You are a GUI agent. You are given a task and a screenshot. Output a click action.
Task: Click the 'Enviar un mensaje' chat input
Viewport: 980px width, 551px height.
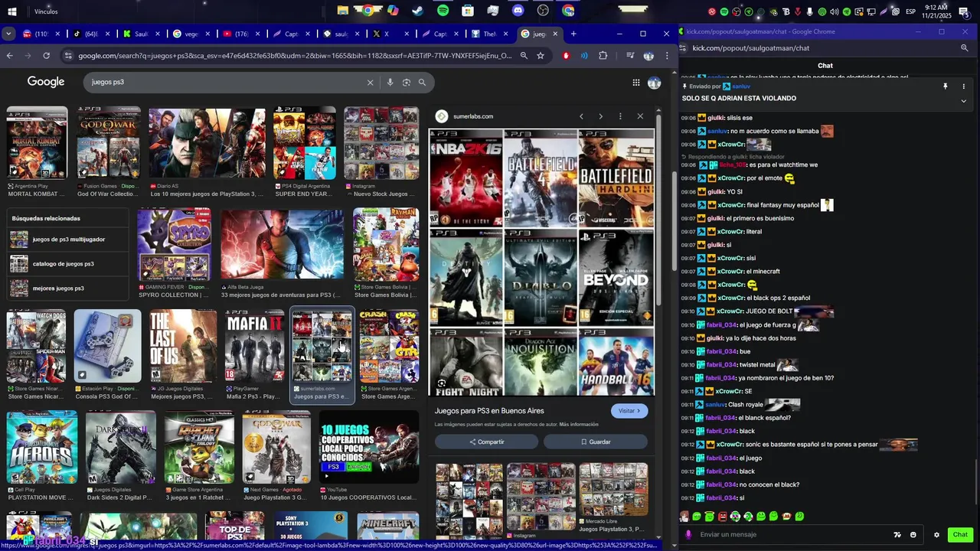792,535
